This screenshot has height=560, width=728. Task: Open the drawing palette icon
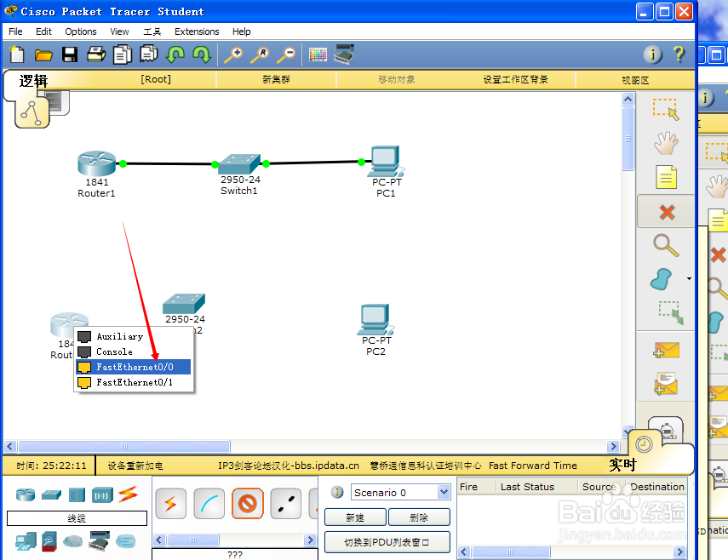point(318,55)
